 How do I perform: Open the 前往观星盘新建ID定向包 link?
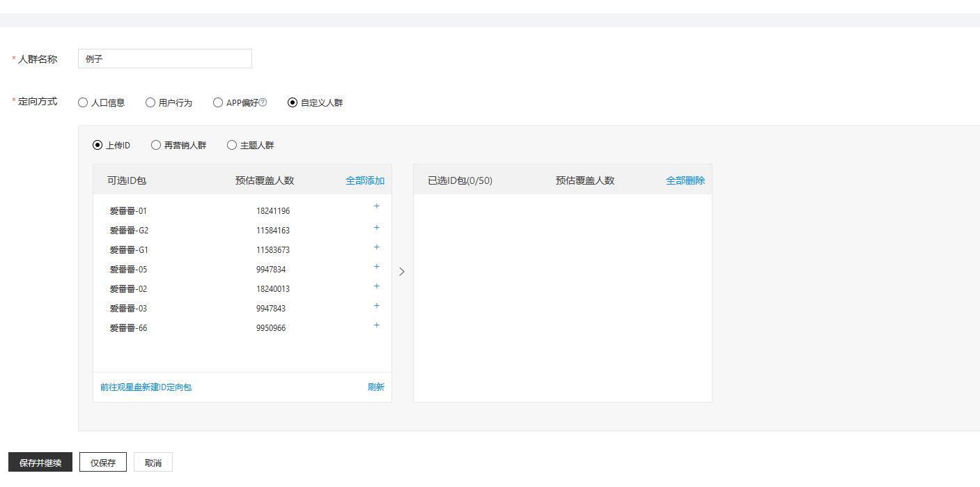pos(146,387)
